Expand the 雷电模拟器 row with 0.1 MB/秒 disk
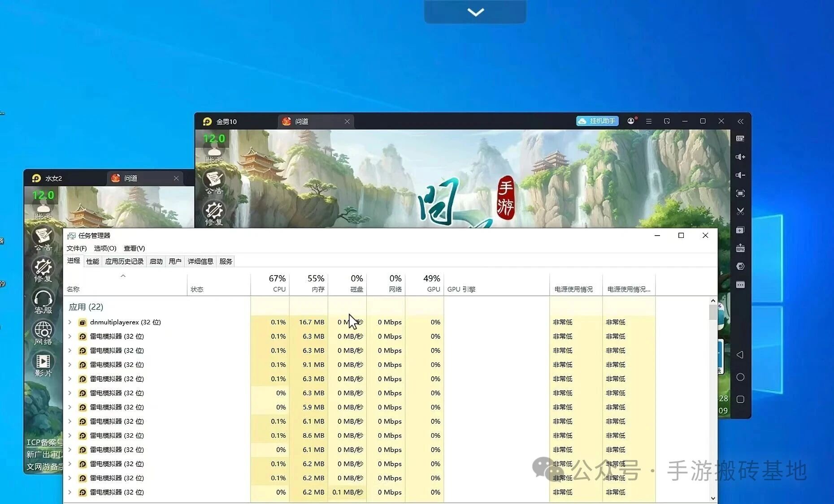 [70, 492]
